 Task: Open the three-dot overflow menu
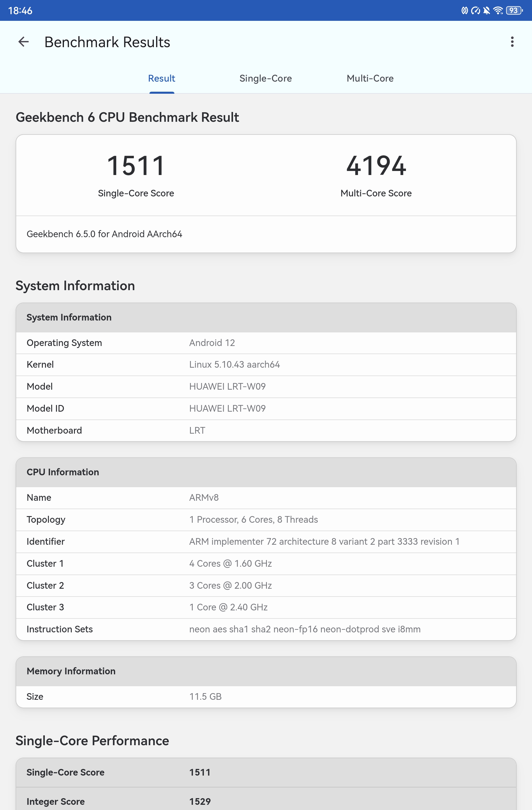click(x=512, y=42)
